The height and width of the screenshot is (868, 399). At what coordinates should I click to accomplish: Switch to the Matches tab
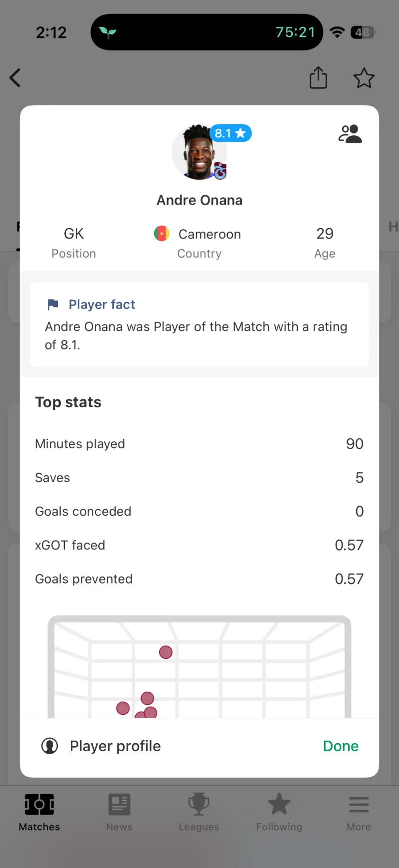[39, 812]
